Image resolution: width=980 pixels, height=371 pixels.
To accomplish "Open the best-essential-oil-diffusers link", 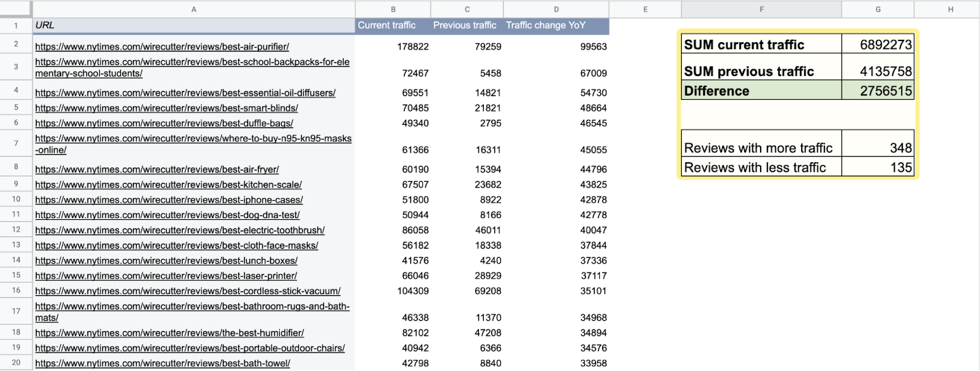I will pyautogui.click(x=185, y=93).
